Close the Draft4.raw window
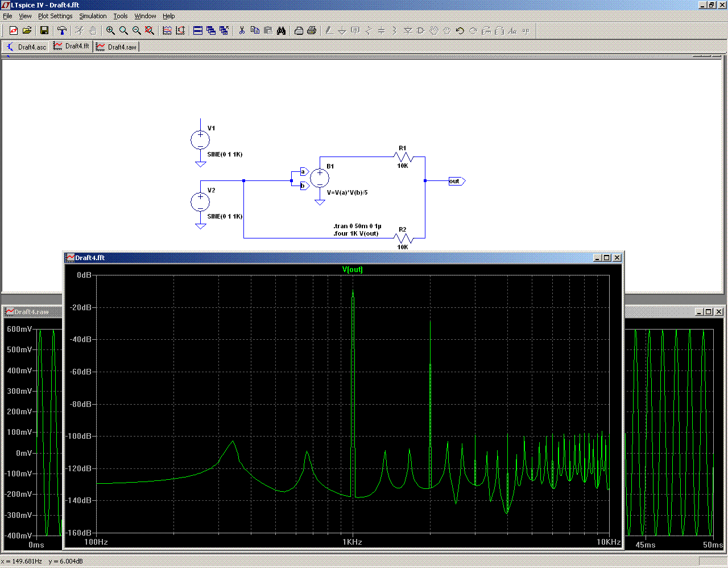728x568 pixels. pos(719,312)
